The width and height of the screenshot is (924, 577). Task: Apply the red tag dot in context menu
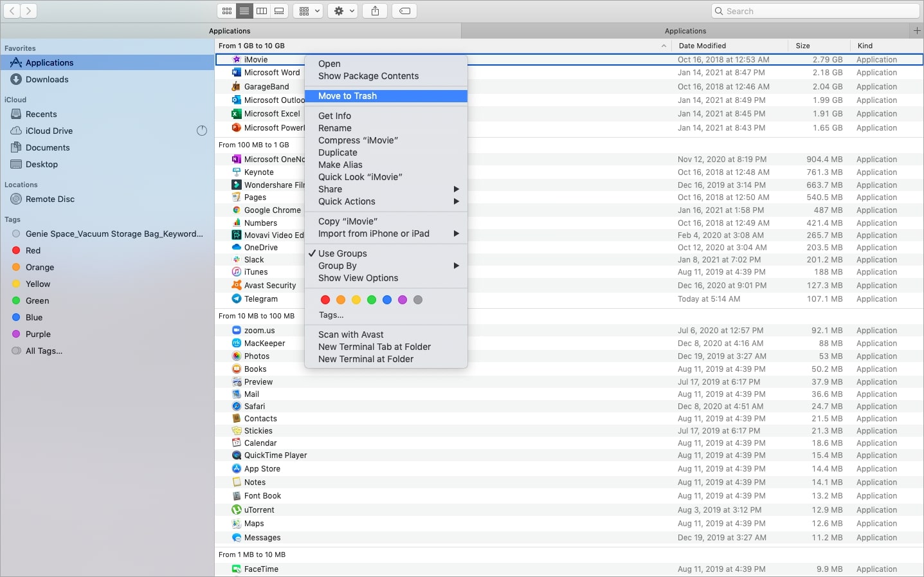coord(325,300)
